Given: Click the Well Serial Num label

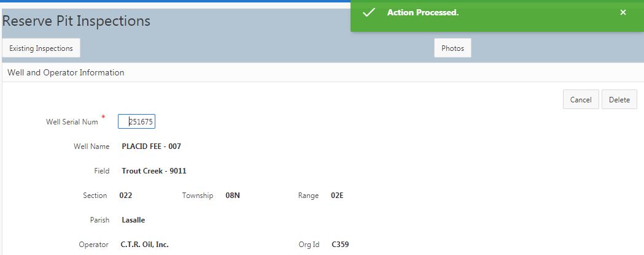Looking at the screenshot, I should [x=72, y=122].
